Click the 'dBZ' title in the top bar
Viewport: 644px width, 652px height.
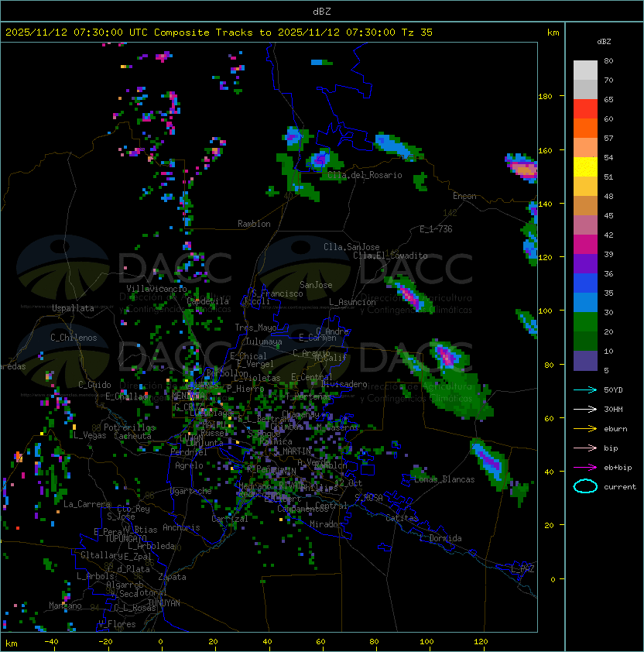click(322, 12)
